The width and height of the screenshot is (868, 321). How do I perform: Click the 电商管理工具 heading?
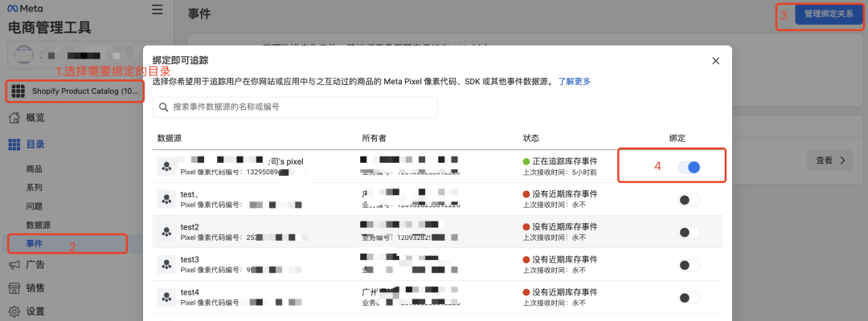[49, 27]
